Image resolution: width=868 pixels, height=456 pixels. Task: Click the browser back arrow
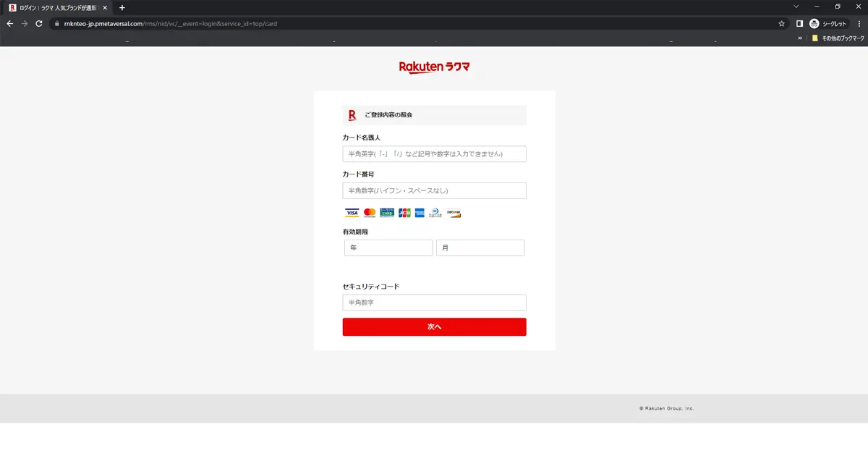pyautogui.click(x=9, y=23)
